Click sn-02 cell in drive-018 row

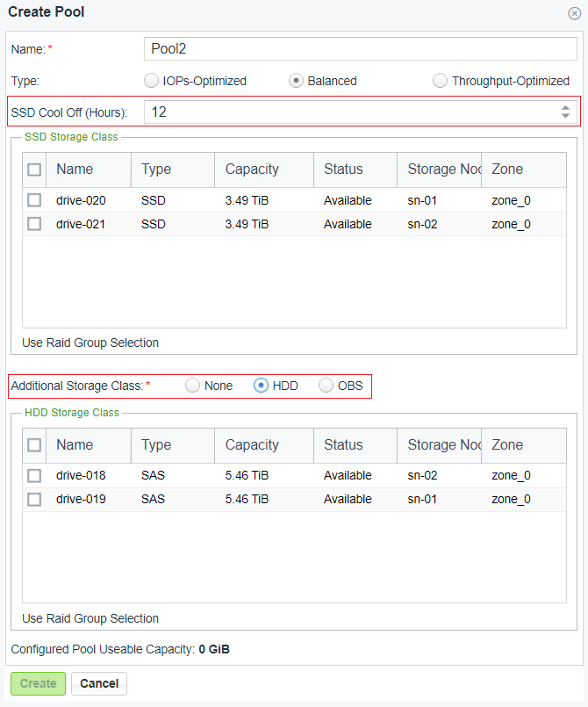[422, 475]
